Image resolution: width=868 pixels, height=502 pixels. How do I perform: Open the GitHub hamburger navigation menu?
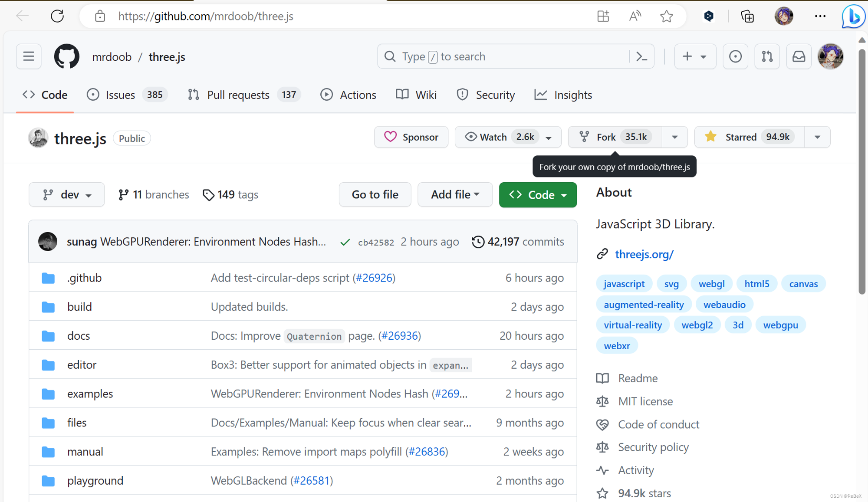click(29, 56)
